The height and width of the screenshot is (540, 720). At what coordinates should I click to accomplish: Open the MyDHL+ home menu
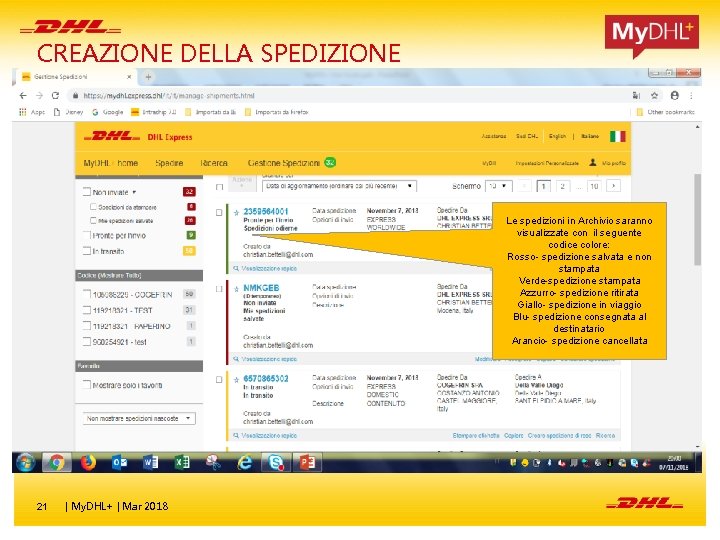pyautogui.click(x=111, y=163)
